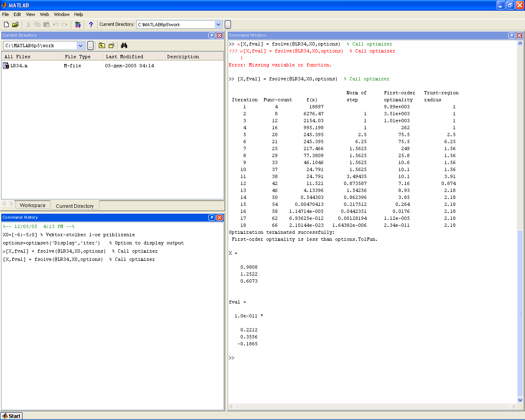Screen dimensions: 525x420
Task: Sort by File Type column header
Action: click(x=83, y=57)
